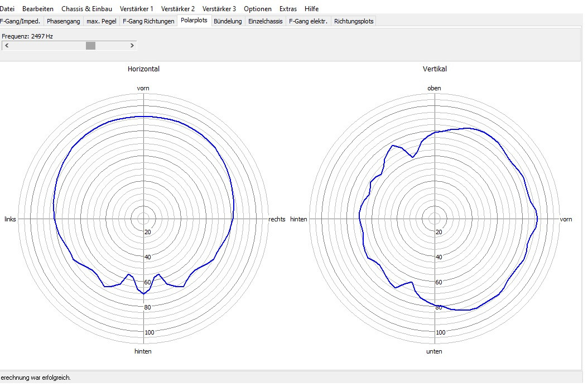The image size is (588, 387).
Task: Open the Chassis & Einbau menu
Action: click(x=86, y=9)
